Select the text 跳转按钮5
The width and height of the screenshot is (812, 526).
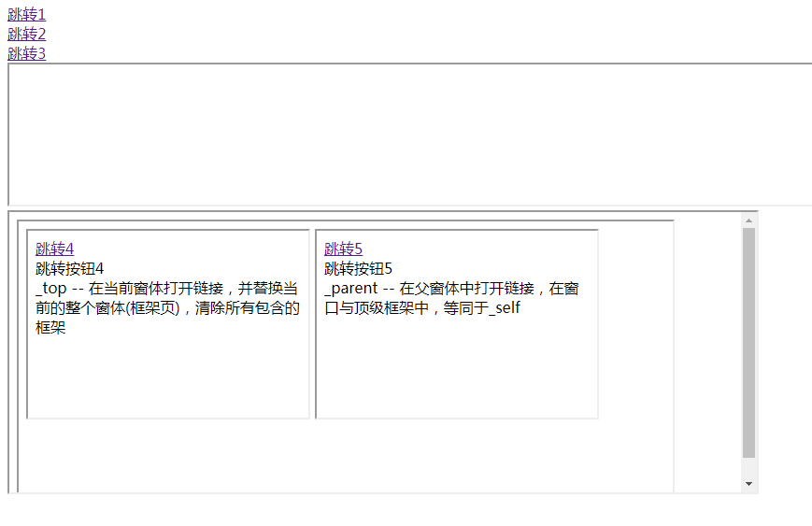[359, 269]
